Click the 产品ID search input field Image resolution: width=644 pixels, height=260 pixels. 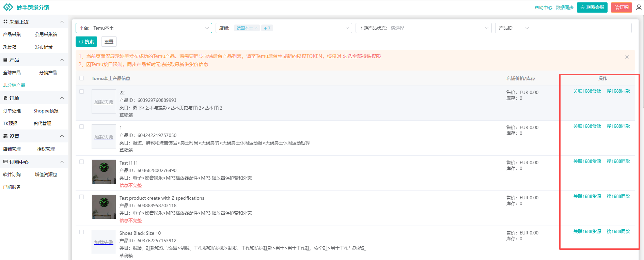click(582, 28)
